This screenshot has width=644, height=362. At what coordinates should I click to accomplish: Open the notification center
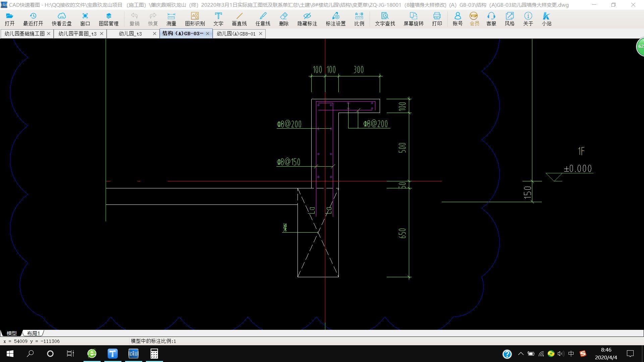pyautogui.click(x=630, y=354)
